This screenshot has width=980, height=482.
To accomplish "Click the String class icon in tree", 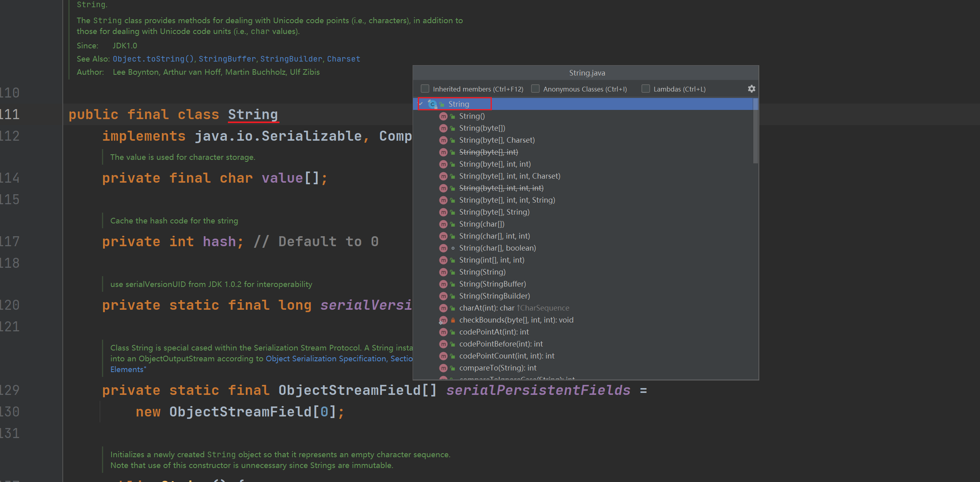I will pos(432,104).
